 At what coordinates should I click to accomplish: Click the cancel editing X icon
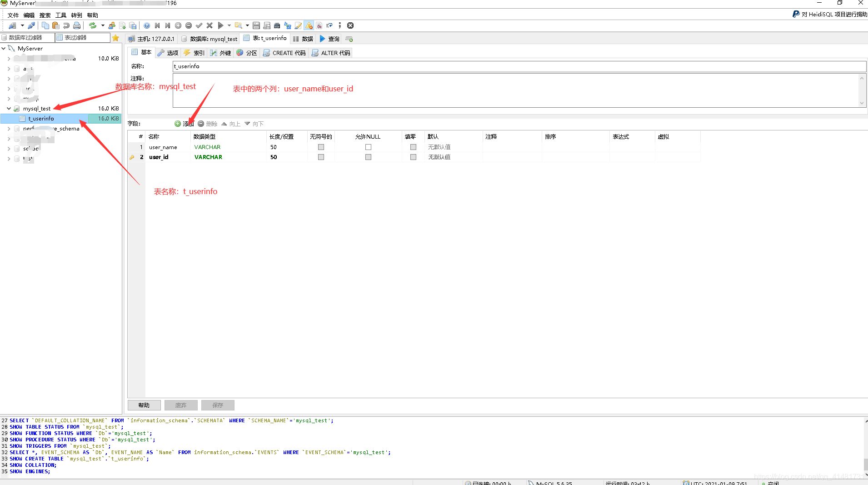click(210, 25)
